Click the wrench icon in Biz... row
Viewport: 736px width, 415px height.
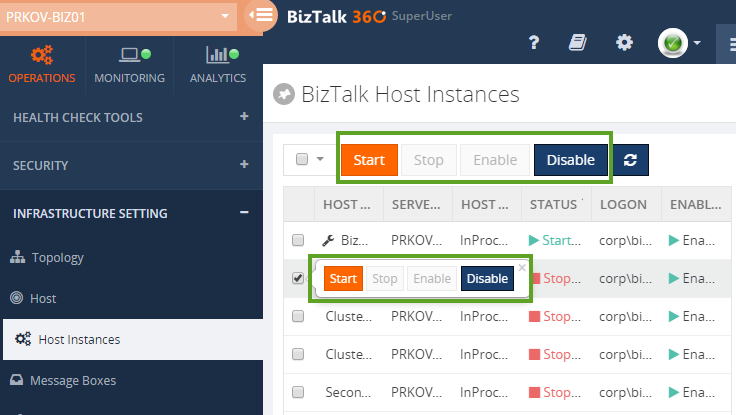(328, 240)
